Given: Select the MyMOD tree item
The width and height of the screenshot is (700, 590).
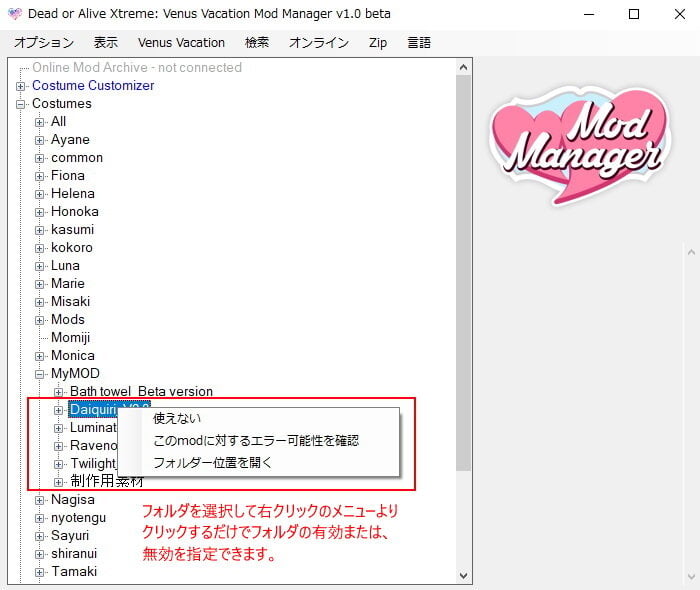Looking at the screenshot, I should click(75, 374).
